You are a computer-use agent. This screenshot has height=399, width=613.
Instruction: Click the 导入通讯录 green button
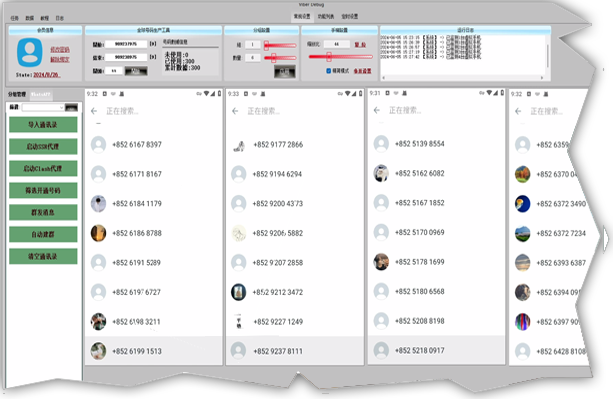tap(43, 125)
